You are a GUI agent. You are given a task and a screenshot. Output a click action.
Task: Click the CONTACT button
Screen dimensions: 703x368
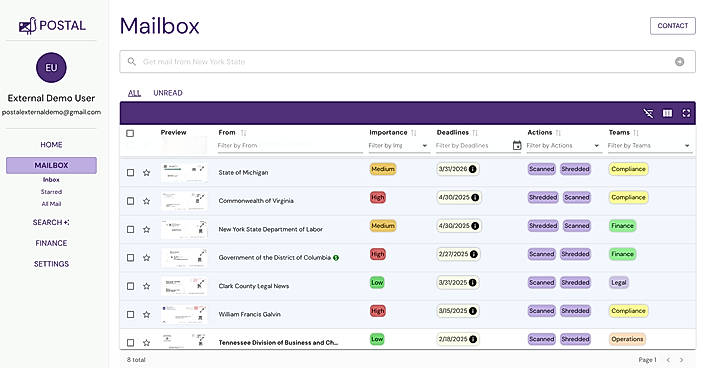(673, 26)
